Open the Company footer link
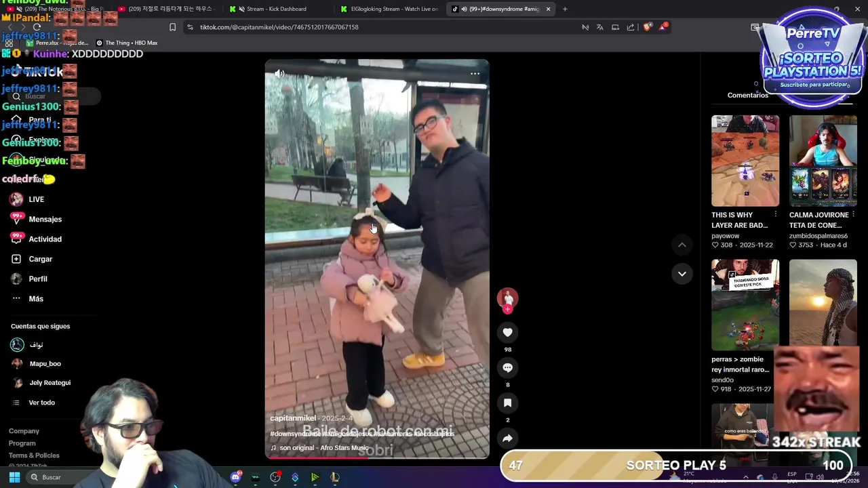The width and height of the screenshot is (868, 488). click(24, 431)
